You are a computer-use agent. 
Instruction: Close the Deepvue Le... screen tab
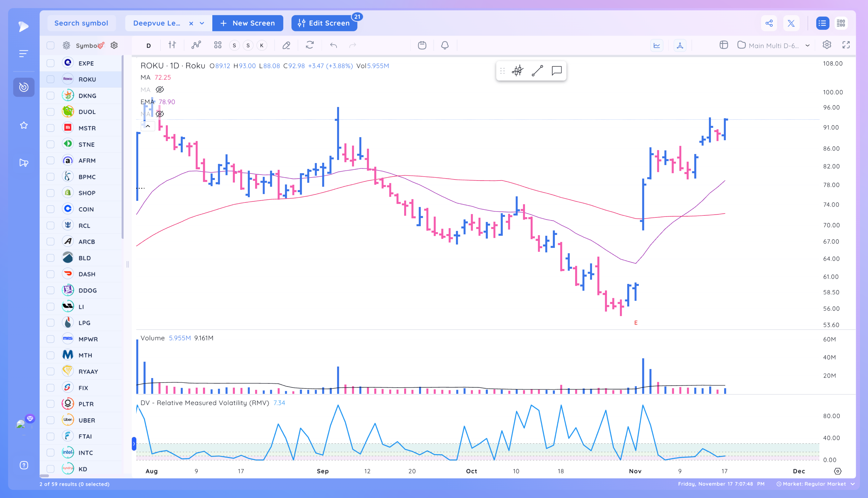click(x=191, y=23)
